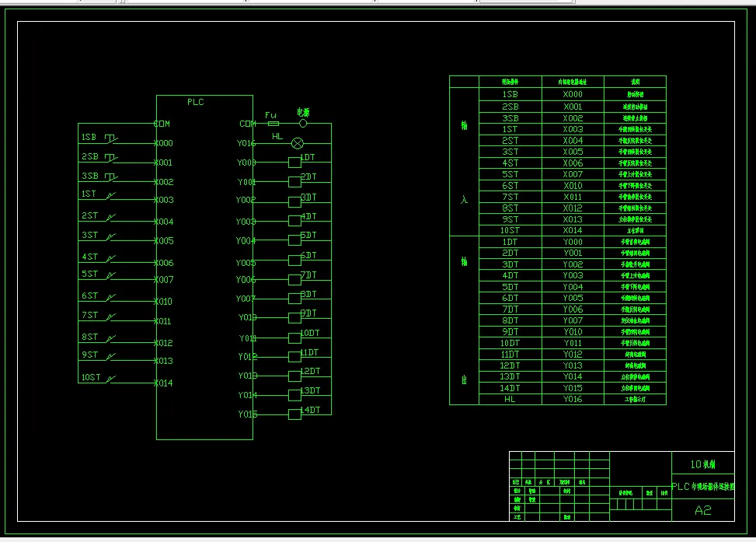756x542 pixels.
Task: Select the 12DT coil label in the schematic
Action: (310, 371)
